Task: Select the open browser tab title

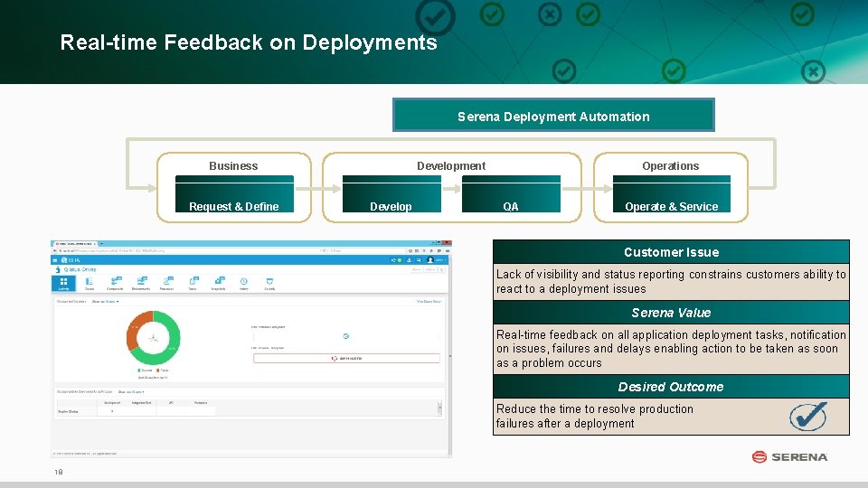Action: (x=75, y=243)
